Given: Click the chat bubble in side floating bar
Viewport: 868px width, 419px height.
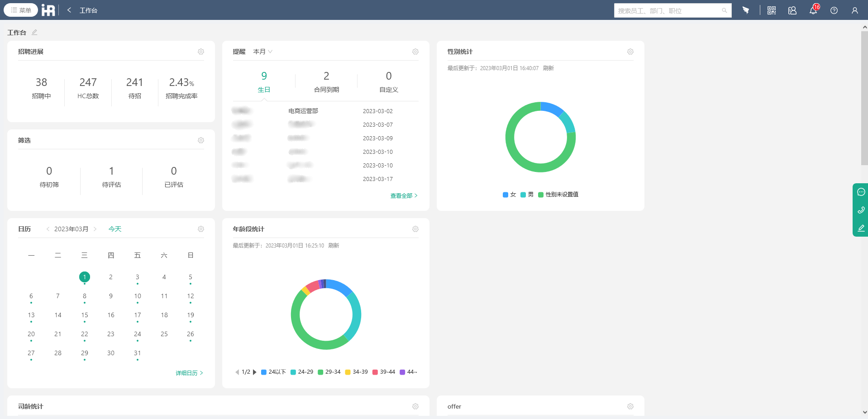Looking at the screenshot, I should click(x=861, y=192).
